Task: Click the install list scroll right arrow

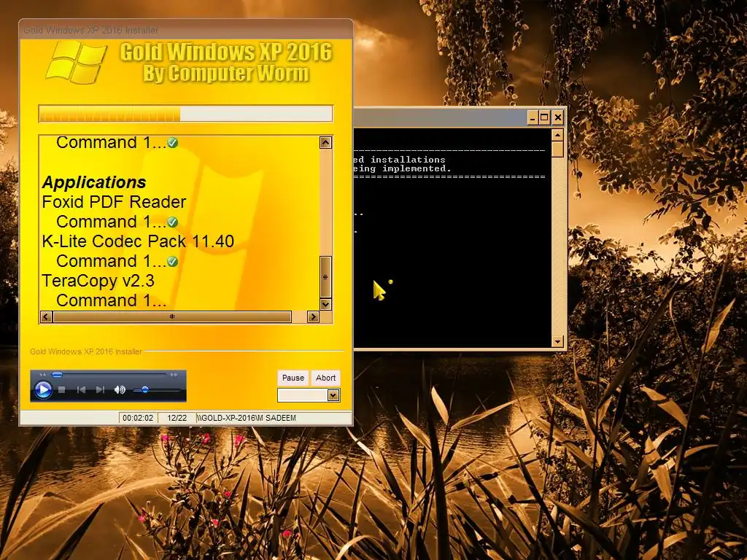Action: (x=313, y=316)
